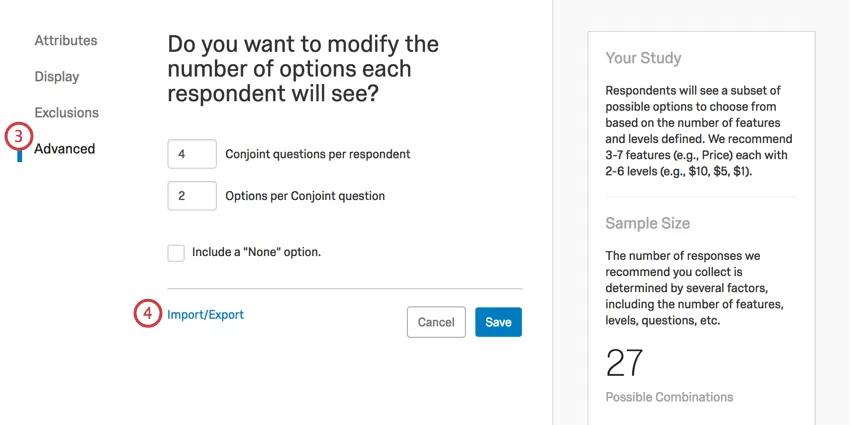Click the Possible Combinations label
The height and width of the screenshot is (425, 850).
(669, 397)
